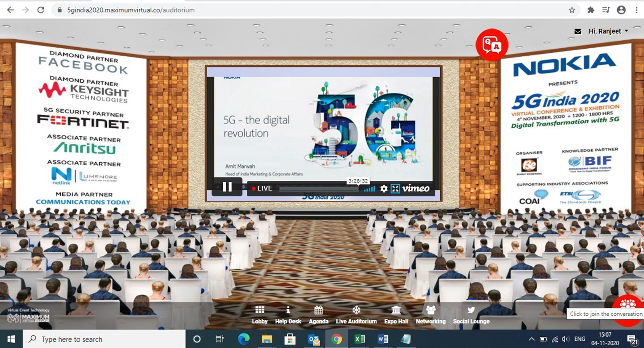Open Chrome media controls icon
This screenshot has width=644, height=348.
tap(606, 10)
